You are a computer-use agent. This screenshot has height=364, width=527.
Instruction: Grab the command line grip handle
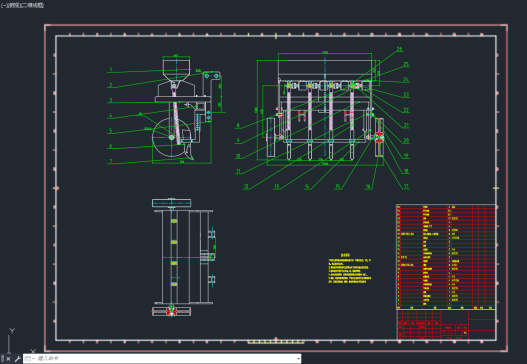pyautogui.click(x=3, y=359)
